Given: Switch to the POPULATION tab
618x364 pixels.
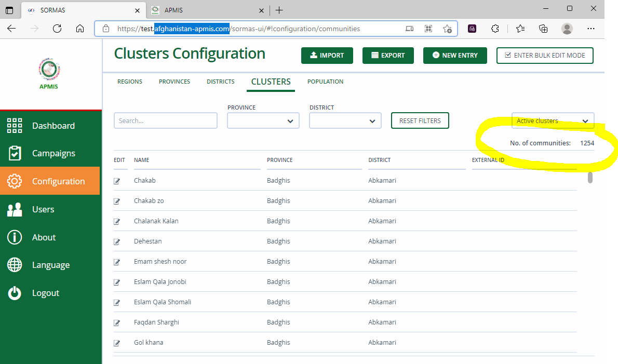Looking at the screenshot, I should tap(325, 82).
